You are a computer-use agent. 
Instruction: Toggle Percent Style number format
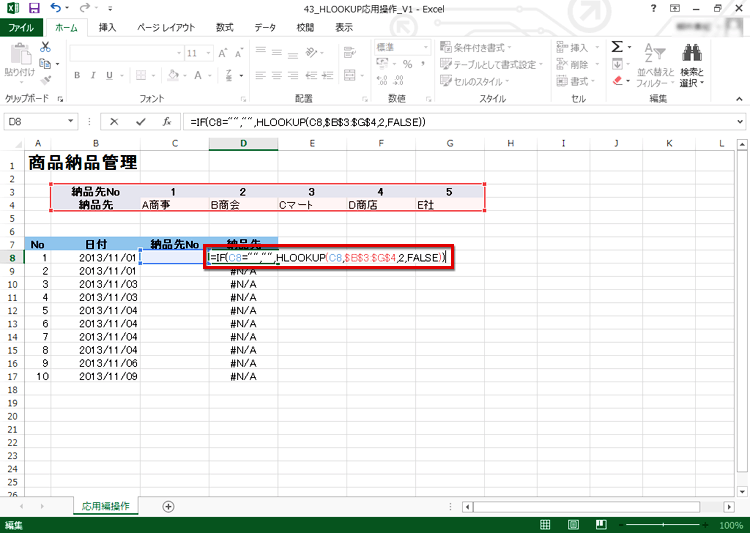pyautogui.click(x=408, y=64)
